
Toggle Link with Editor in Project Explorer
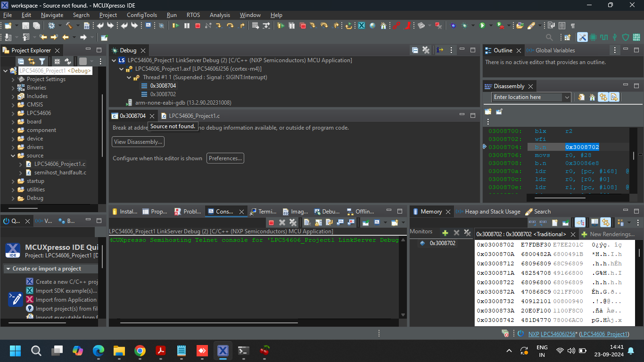[32, 61]
